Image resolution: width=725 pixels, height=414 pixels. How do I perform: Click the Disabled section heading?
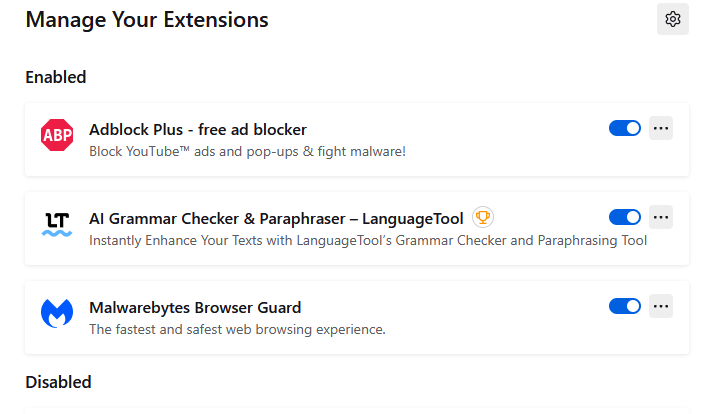pos(58,382)
